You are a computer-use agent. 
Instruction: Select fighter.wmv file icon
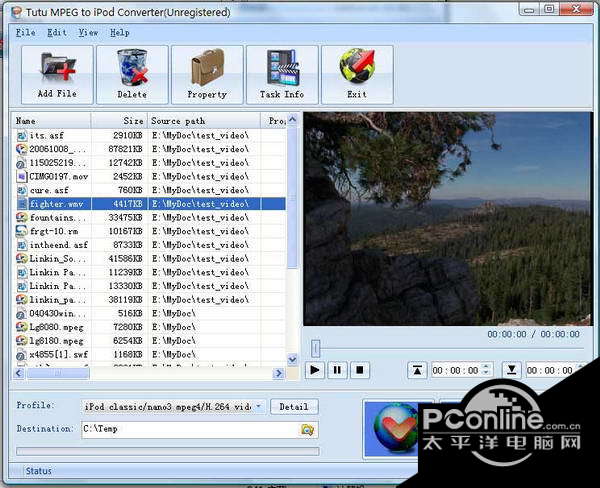(22, 204)
